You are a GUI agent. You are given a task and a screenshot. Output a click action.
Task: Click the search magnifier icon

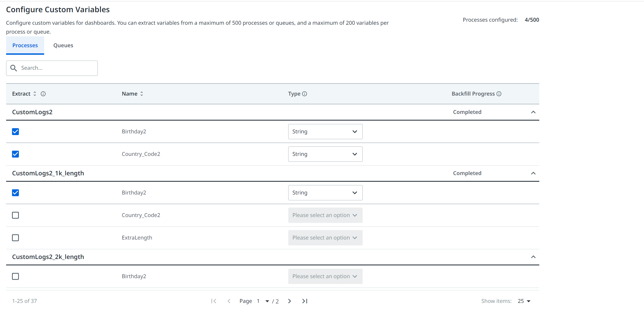(14, 68)
